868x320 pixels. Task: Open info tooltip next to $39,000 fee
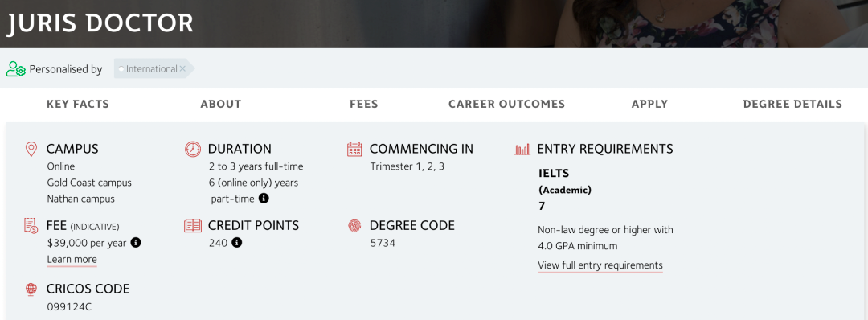pyautogui.click(x=136, y=243)
